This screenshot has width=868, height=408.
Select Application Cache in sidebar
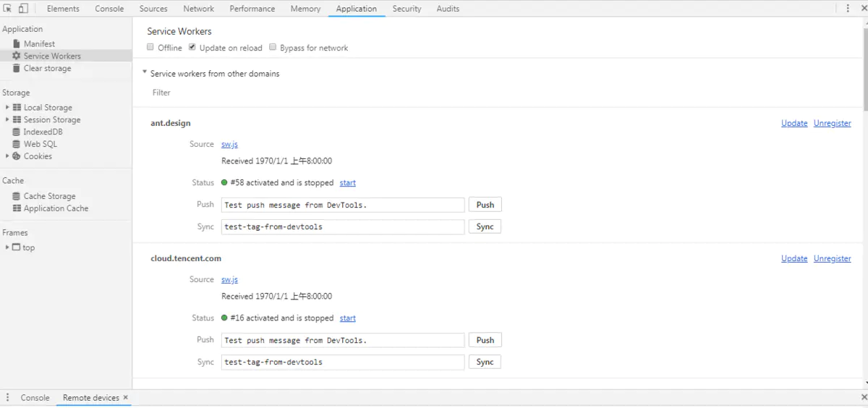coord(56,208)
